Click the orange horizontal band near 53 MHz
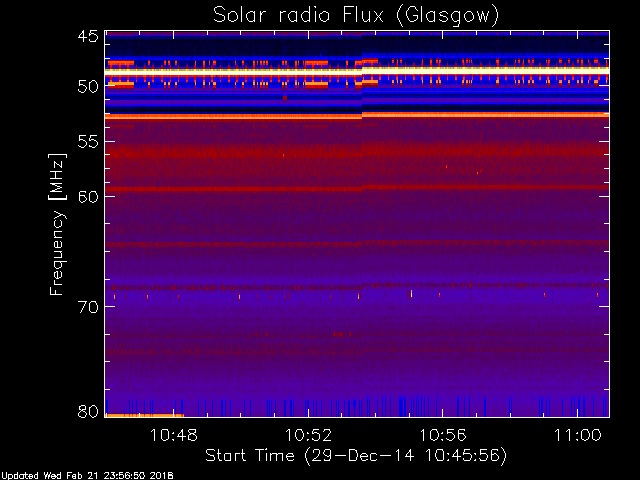 click(x=357, y=116)
